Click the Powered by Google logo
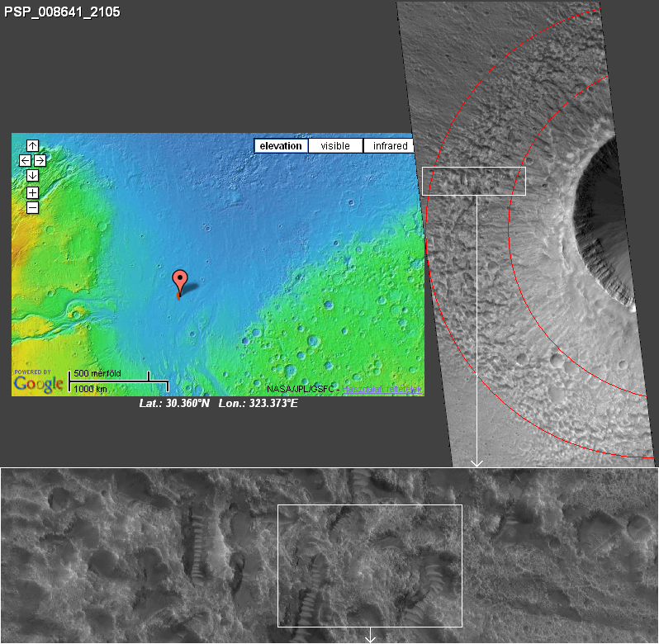This screenshot has width=659, height=644. pyautogui.click(x=38, y=381)
